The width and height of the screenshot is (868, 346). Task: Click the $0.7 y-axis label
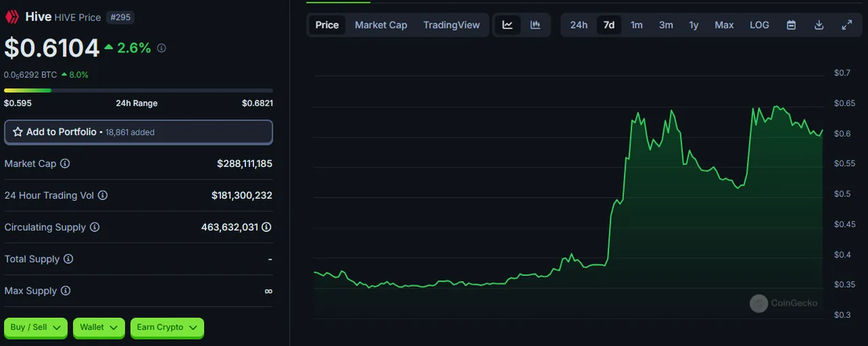point(842,73)
